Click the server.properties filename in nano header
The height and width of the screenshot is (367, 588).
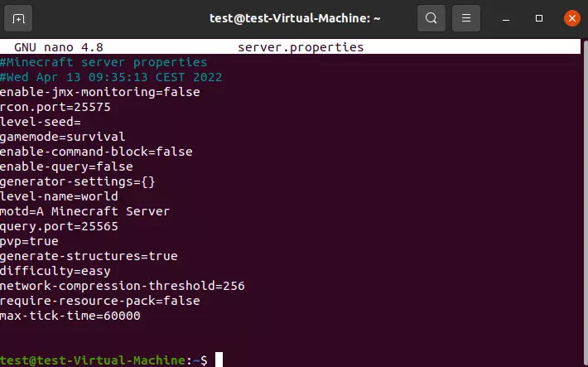(300, 47)
